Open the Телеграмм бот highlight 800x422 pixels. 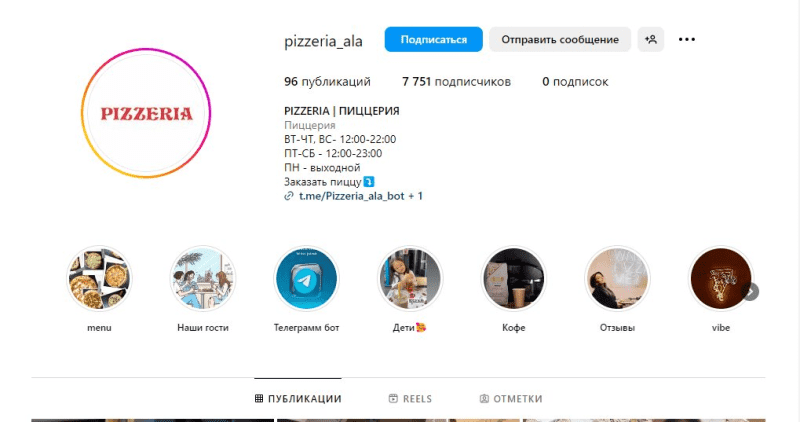click(x=307, y=279)
